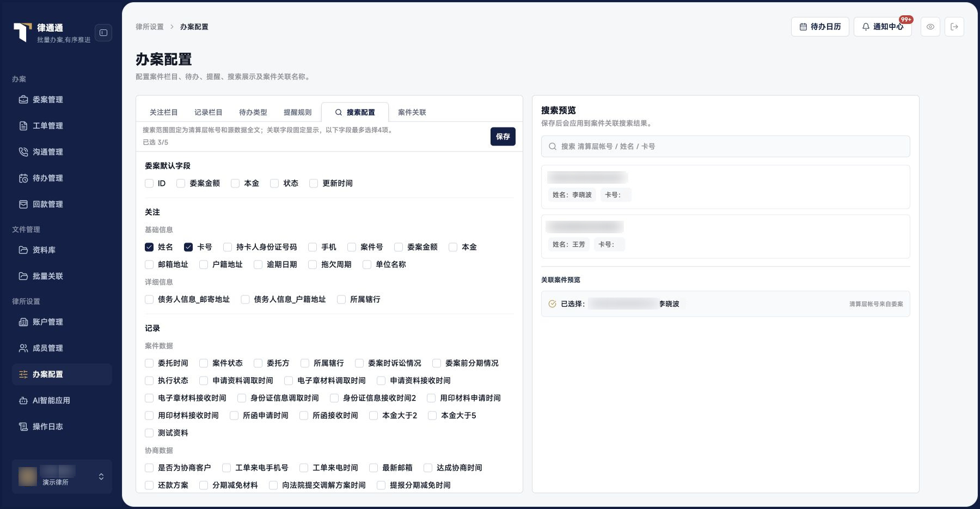Select the 搜索配置 tab

point(355,112)
